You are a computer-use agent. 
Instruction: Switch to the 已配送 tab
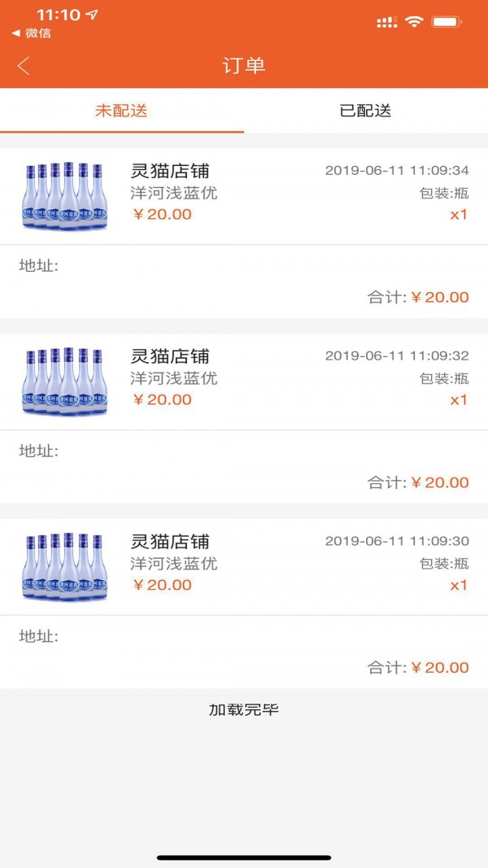click(365, 111)
